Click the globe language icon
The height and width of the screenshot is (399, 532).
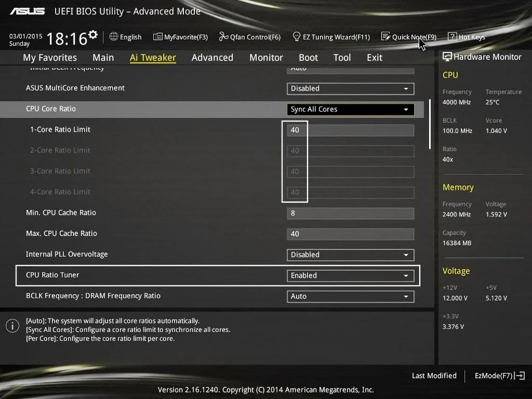[x=114, y=36]
